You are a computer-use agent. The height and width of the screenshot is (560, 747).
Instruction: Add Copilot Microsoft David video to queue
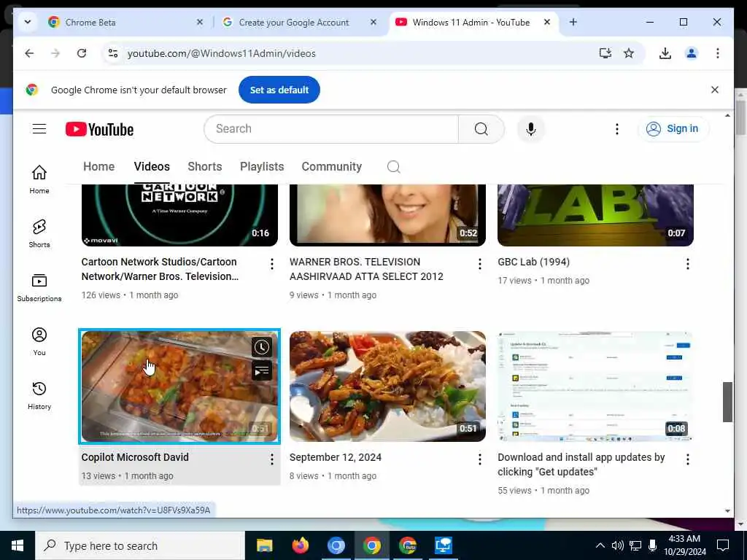coord(262,370)
